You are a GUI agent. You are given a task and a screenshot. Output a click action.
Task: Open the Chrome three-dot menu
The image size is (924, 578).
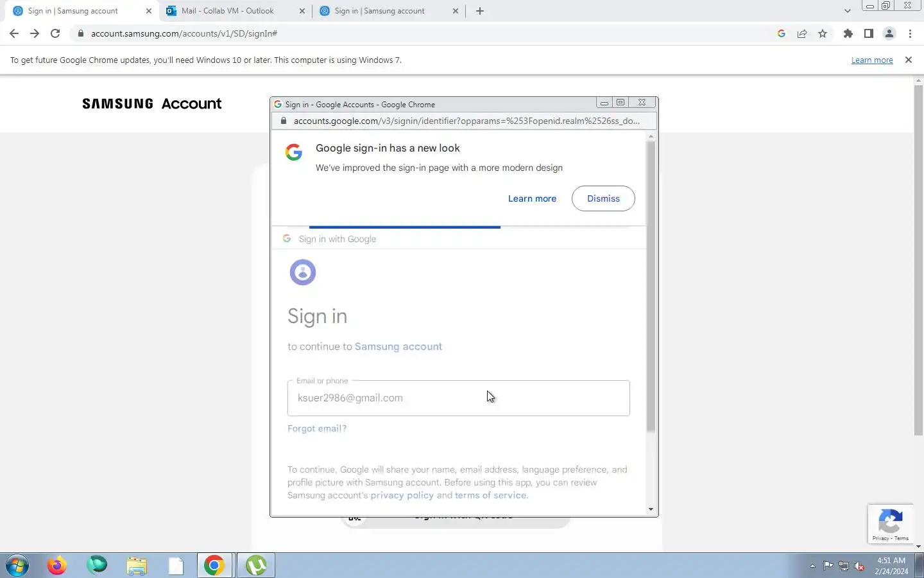click(x=910, y=33)
